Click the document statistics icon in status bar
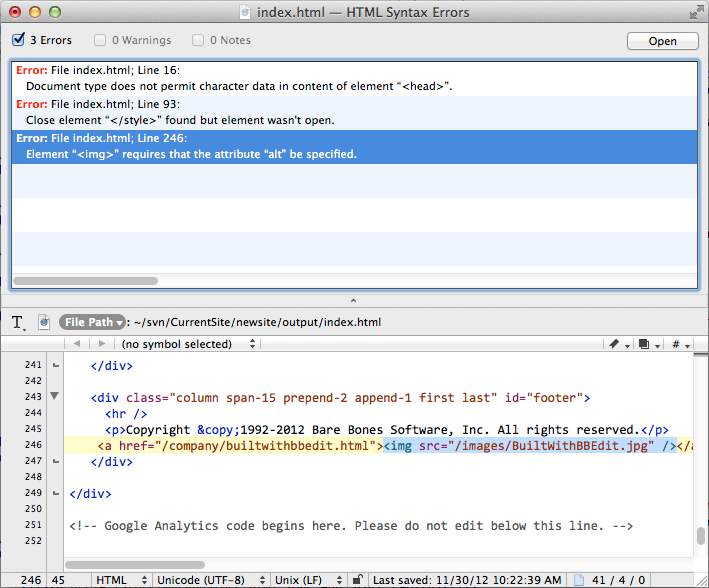This screenshot has width=709, height=588. [x=577, y=579]
